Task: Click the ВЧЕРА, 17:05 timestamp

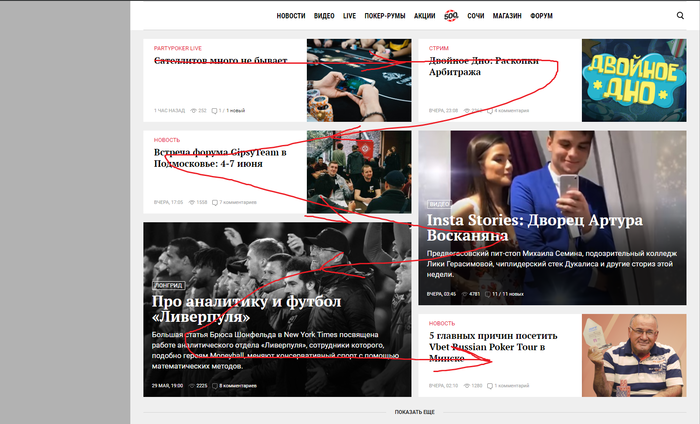Action: (168, 203)
